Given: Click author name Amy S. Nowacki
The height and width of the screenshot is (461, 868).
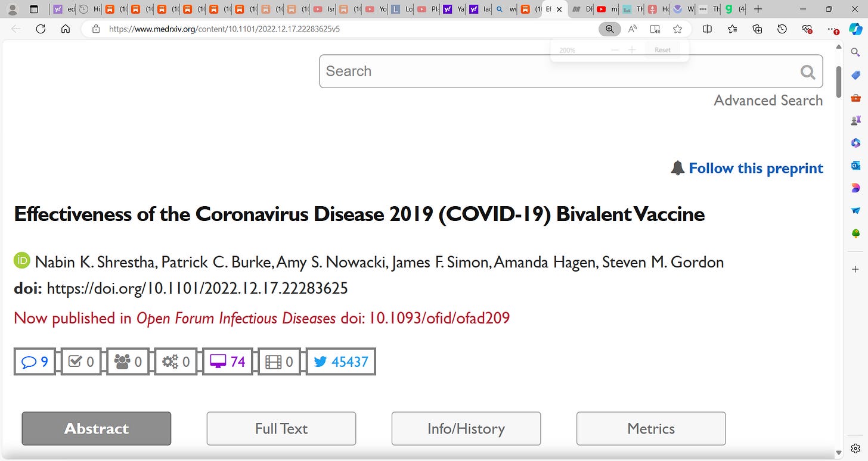Looking at the screenshot, I should tap(331, 261).
